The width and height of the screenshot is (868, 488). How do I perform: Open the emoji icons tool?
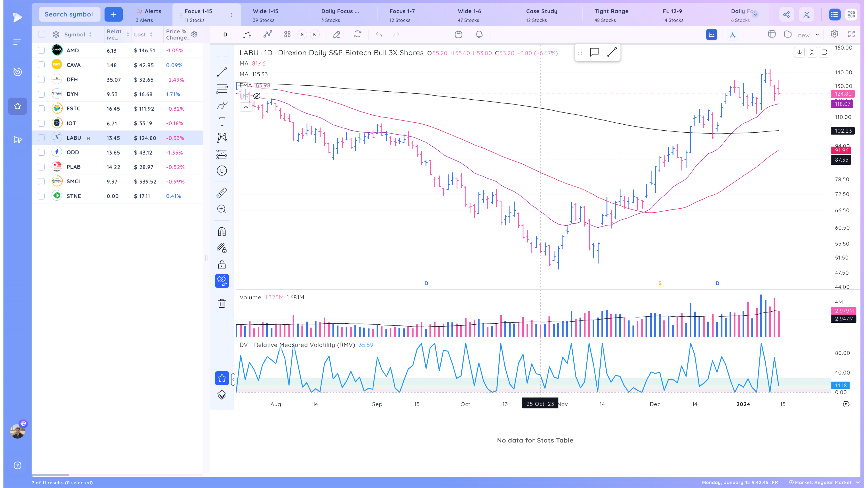[222, 171]
